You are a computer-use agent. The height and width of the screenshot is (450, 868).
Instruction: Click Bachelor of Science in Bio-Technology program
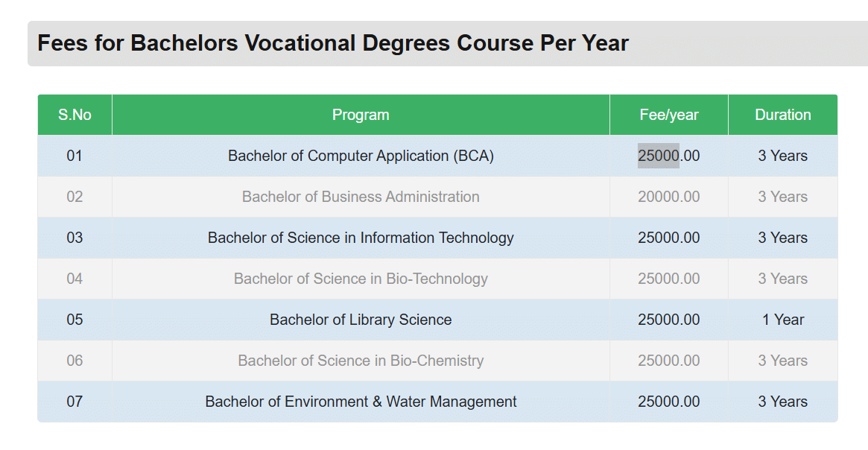[361, 279]
